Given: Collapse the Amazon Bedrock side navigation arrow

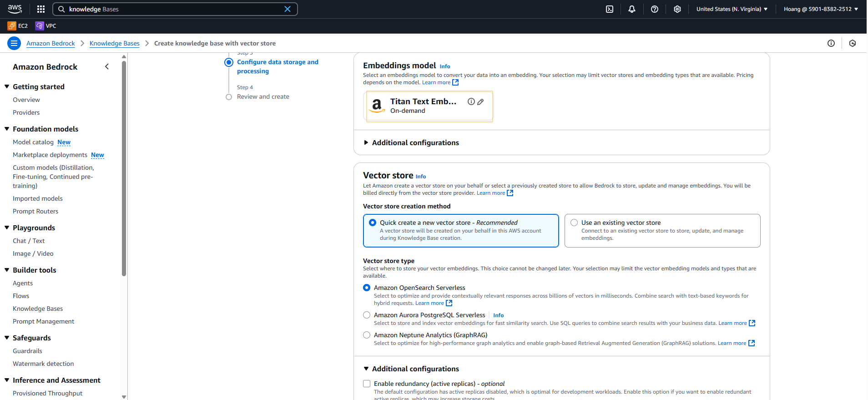Looking at the screenshot, I should [107, 66].
